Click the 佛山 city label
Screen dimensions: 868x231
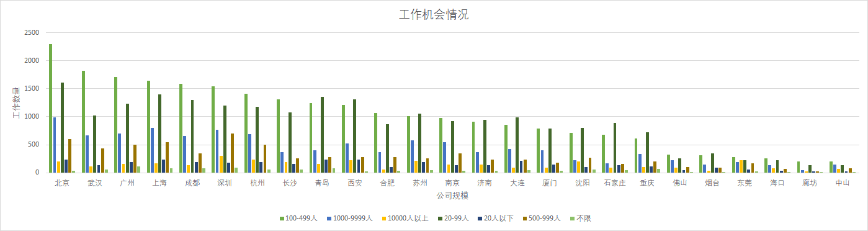tap(679, 183)
